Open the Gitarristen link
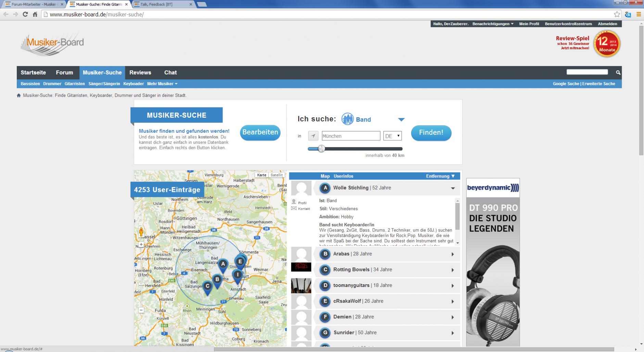Image resolution: width=644 pixels, height=352 pixels. [x=75, y=84]
